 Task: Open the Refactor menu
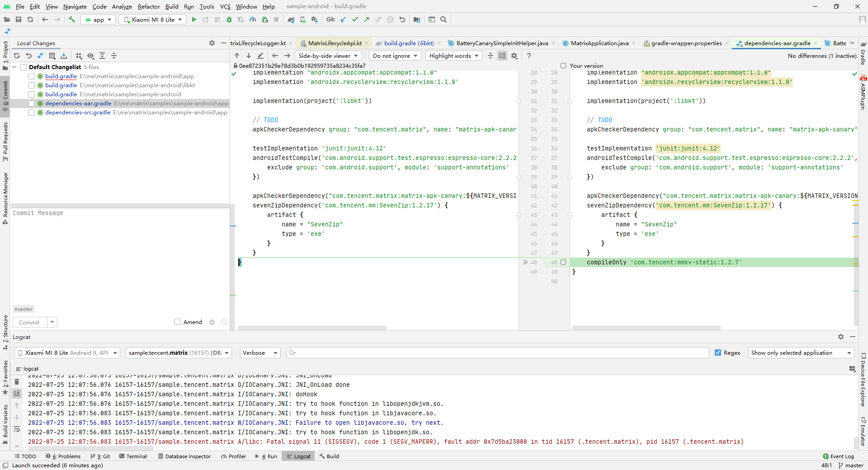pyautogui.click(x=149, y=6)
